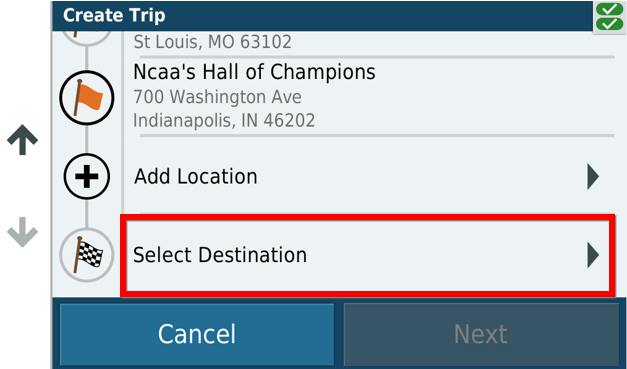This screenshot has width=627, height=369.
Task: Click the gray down arrow
Action: point(22,232)
